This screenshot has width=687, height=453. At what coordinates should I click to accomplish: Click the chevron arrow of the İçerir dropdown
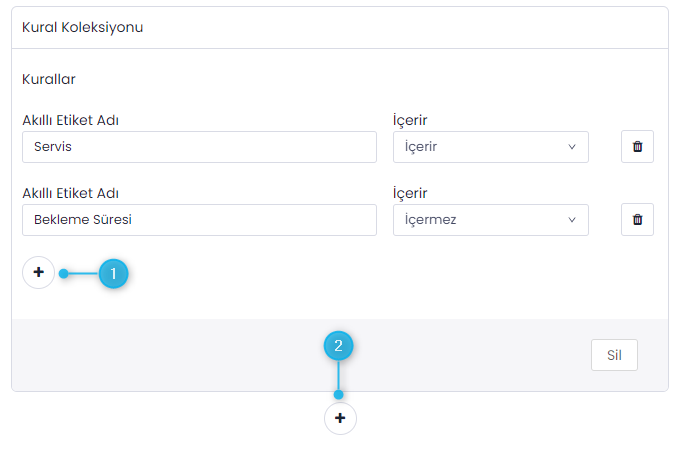(x=572, y=147)
